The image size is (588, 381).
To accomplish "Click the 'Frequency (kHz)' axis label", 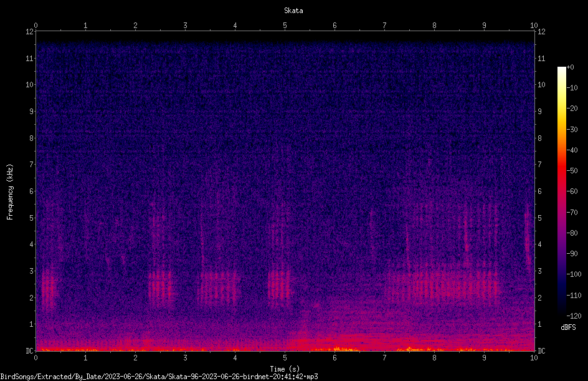I will tap(10, 192).
